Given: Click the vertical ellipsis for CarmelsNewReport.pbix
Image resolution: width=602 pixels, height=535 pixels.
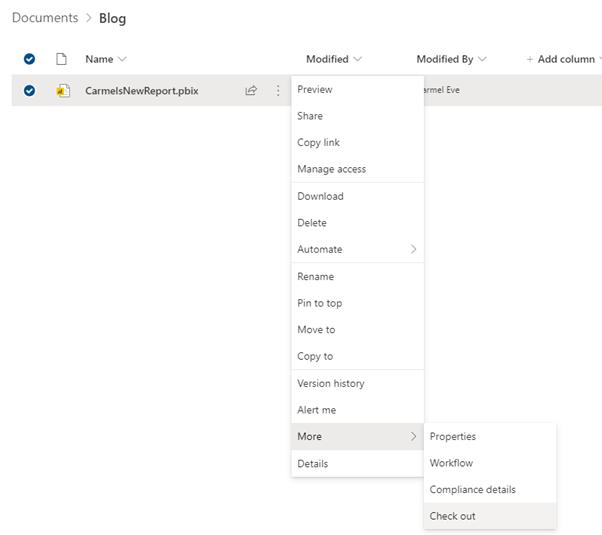Looking at the screenshot, I should [x=278, y=91].
